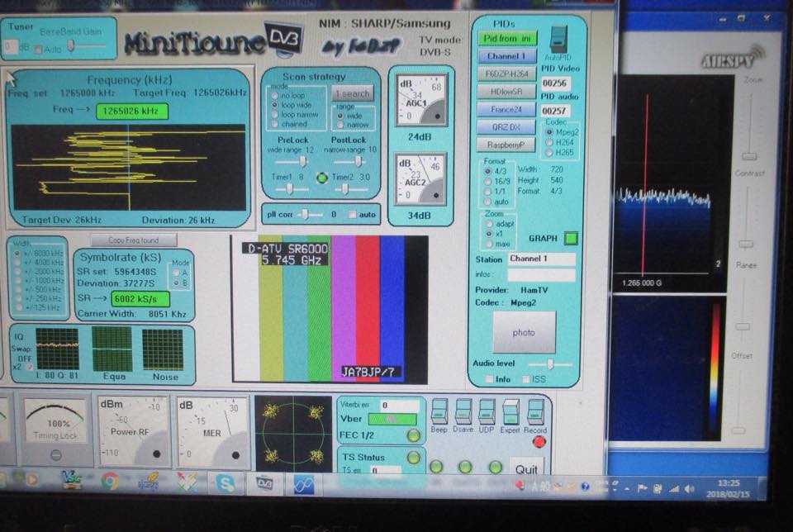
Task: Choose the 16/9 format option
Action: tap(488, 181)
